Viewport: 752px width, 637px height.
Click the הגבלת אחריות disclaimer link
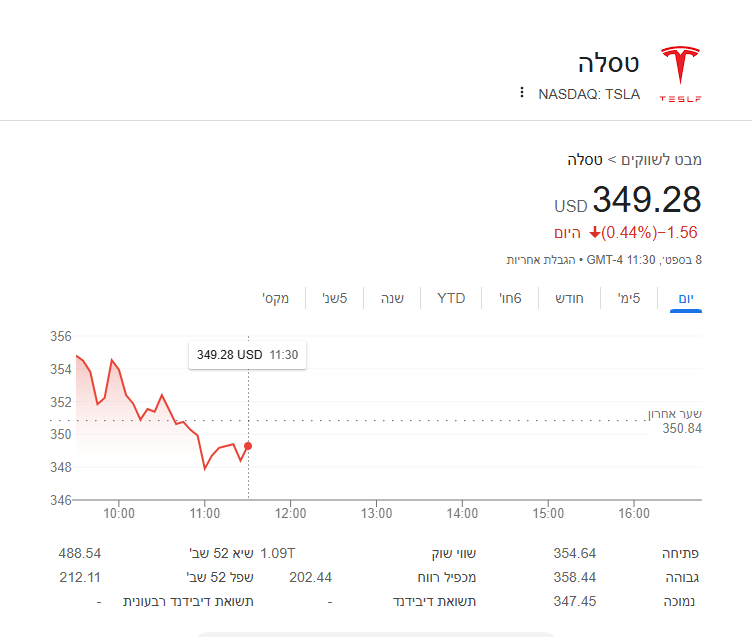click(540, 260)
